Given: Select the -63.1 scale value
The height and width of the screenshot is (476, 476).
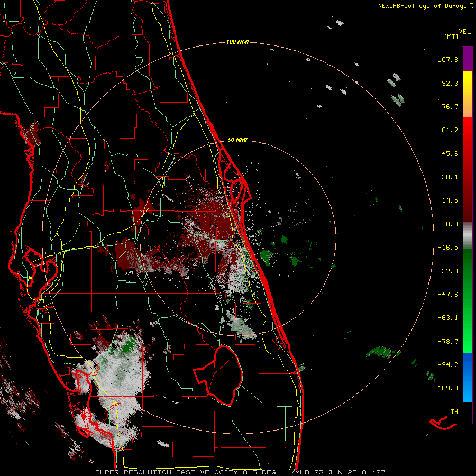Looking at the screenshot, I should tap(448, 318).
